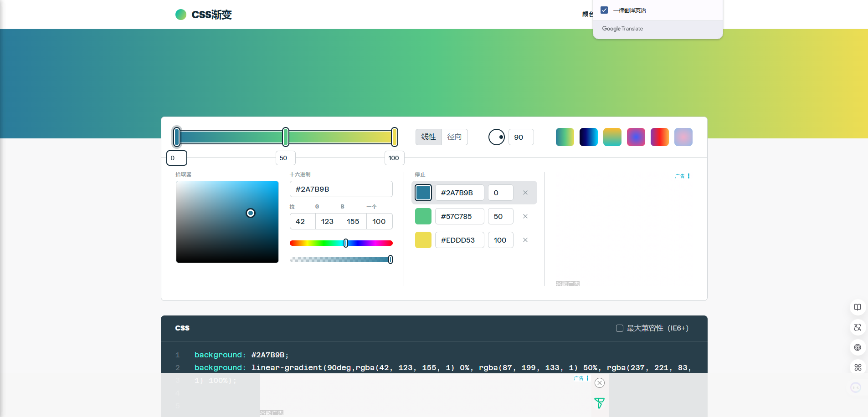868x417 pixels.
Task: Select the dark blue gradient preset swatch
Action: [589, 137]
